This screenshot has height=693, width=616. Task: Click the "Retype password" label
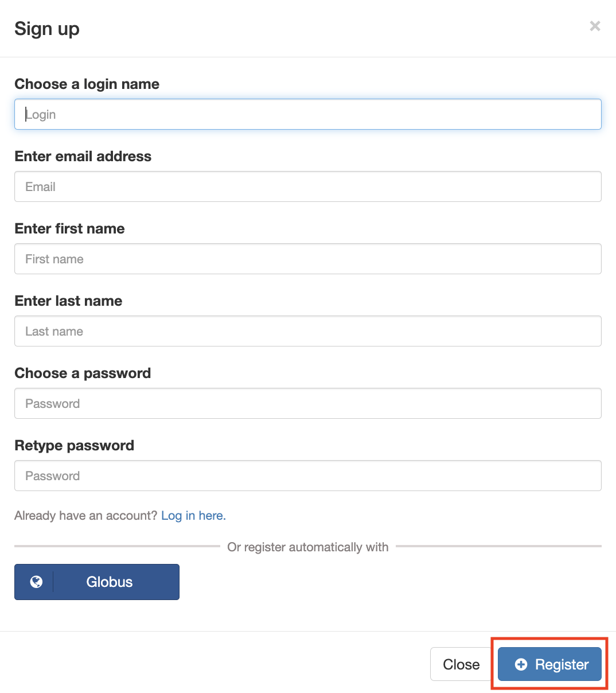(74, 446)
